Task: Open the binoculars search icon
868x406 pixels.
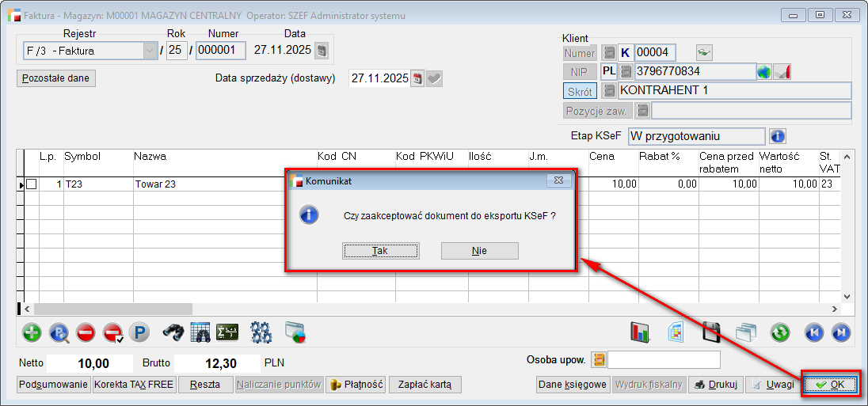Action: [x=173, y=332]
